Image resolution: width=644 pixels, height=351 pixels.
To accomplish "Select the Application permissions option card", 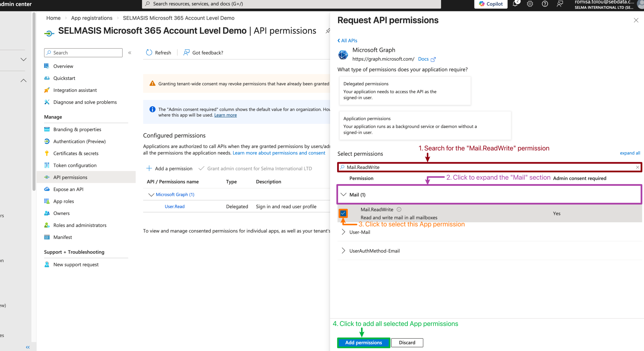I will point(425,125).
